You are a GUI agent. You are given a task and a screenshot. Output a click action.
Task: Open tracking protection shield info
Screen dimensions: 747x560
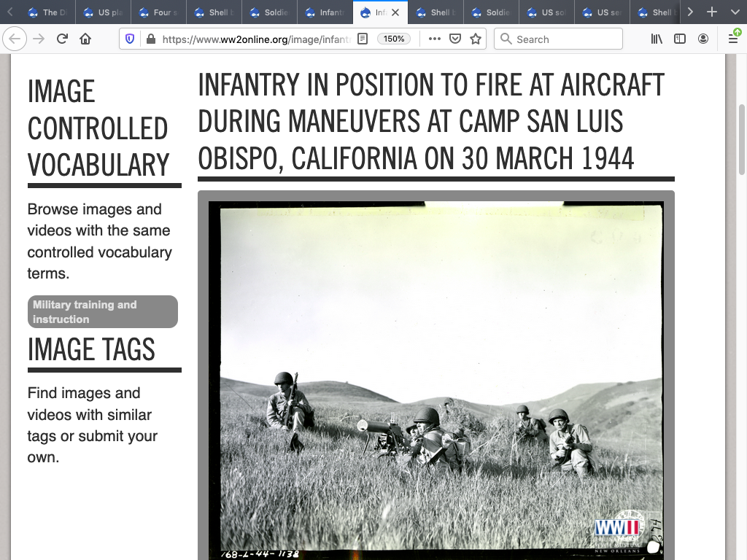tap(130, 39)
